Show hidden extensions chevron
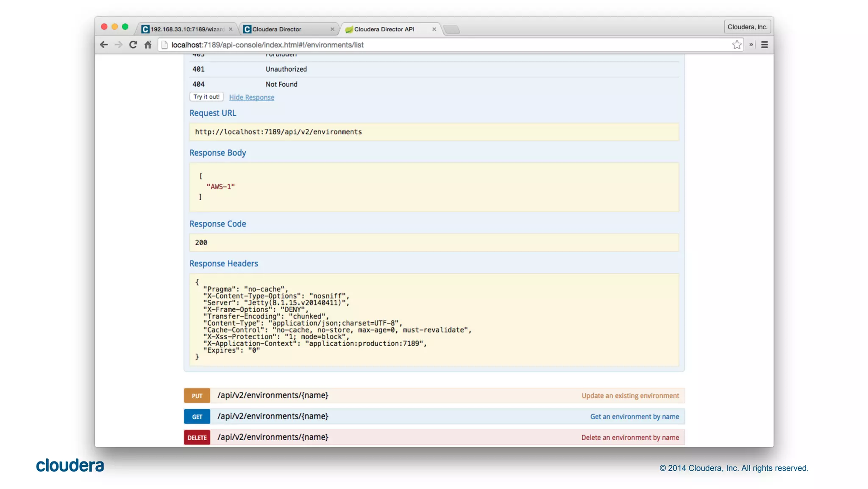This screenshot has height=489, width=868. click(x=751, y=45)
